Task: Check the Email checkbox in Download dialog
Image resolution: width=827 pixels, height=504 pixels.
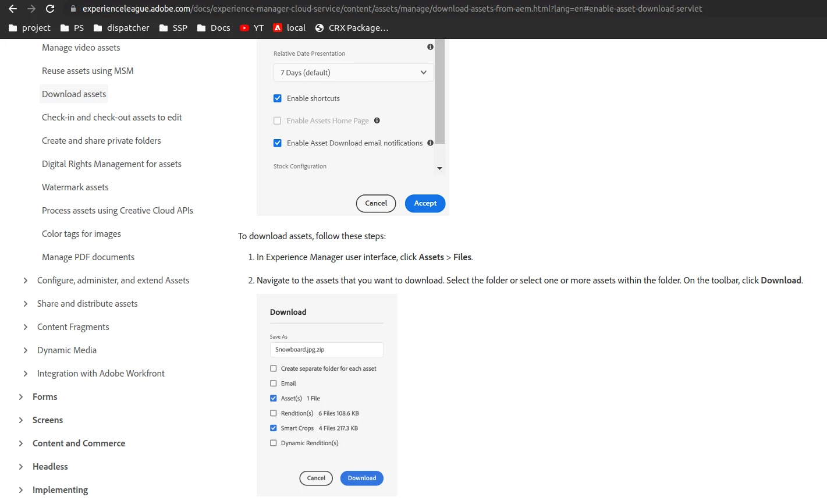Action: (x=274, y=384)
